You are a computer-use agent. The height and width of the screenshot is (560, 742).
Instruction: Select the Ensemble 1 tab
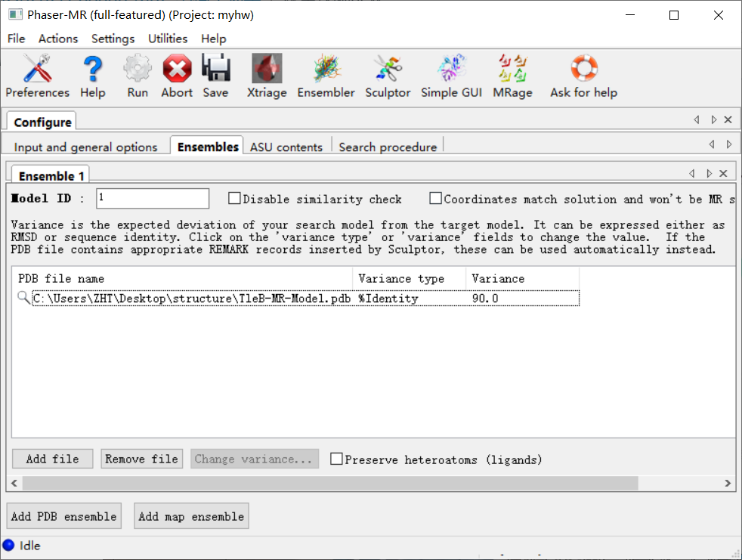coord(51,175)
